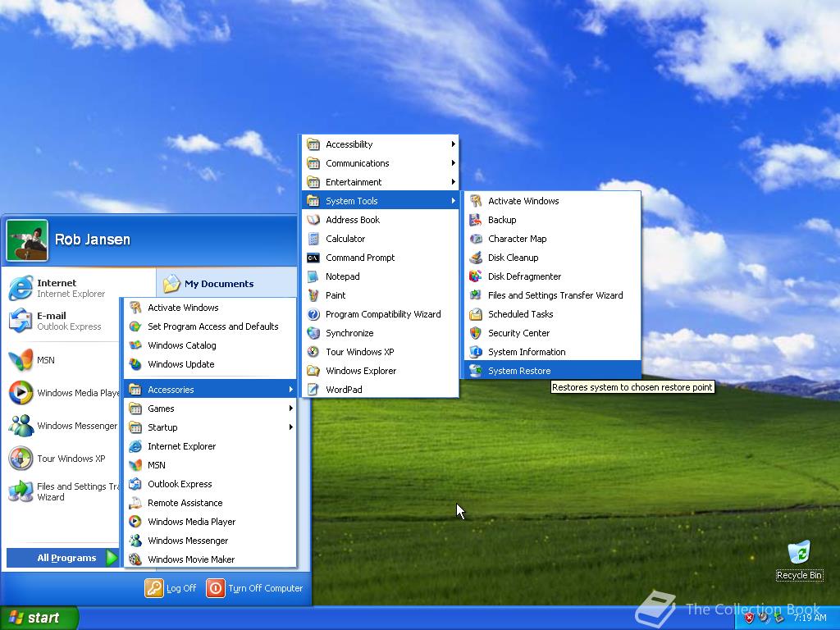840x630 pixels.
Task: Open Windows Messenger in start menu left column
Action: [62, 426]
